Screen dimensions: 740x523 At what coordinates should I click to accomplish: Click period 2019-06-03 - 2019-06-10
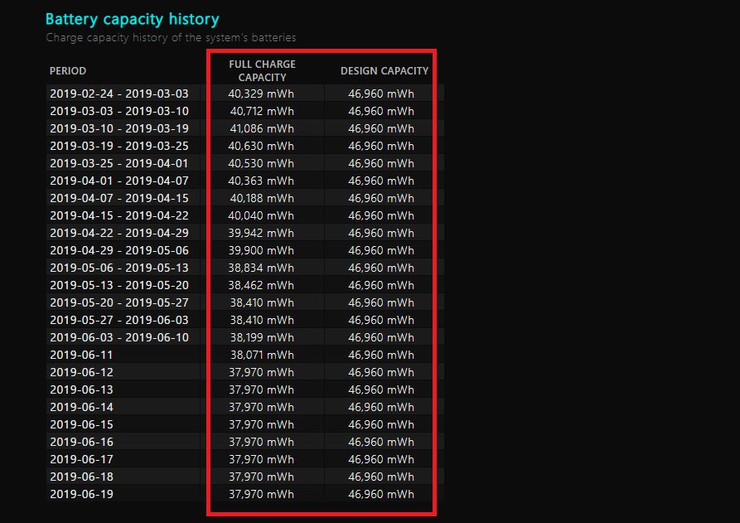pyautogui.click(x=118, y=337)
